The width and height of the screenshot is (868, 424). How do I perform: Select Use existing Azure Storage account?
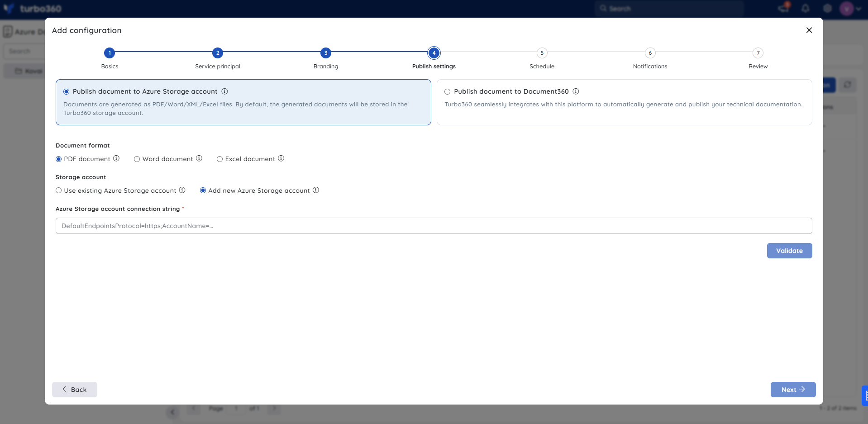(x=59, y=191)
